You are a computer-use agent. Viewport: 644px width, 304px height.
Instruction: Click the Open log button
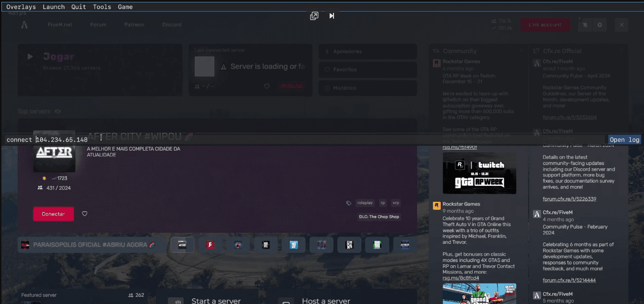[624, 140]
